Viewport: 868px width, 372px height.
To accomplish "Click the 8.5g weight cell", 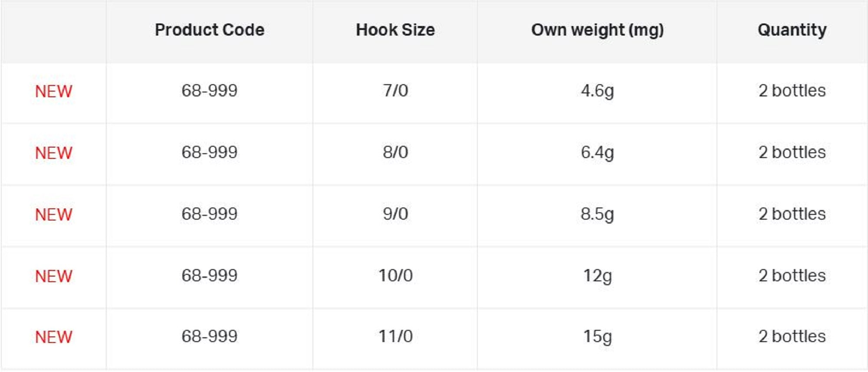I will [597, 214].
